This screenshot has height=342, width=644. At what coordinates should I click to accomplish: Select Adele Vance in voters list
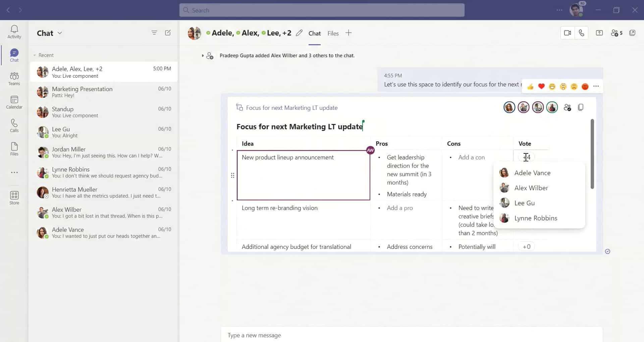point(539,173)
